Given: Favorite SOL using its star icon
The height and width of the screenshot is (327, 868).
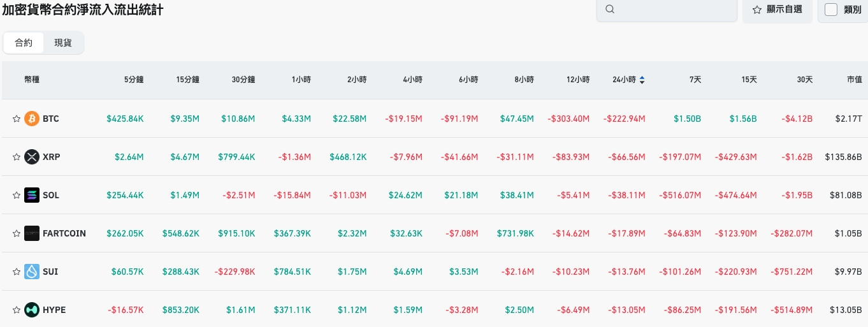Looking at the screenshot, I should (17, 195).
